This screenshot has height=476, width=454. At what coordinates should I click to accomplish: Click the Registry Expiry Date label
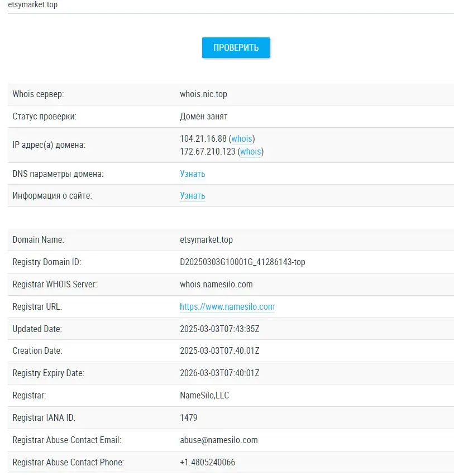[x=49, y=373]
